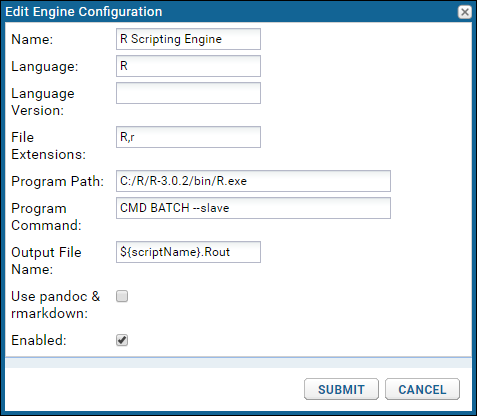
Task: Select the empty Language Version field
Action: [x=188, y=93]
